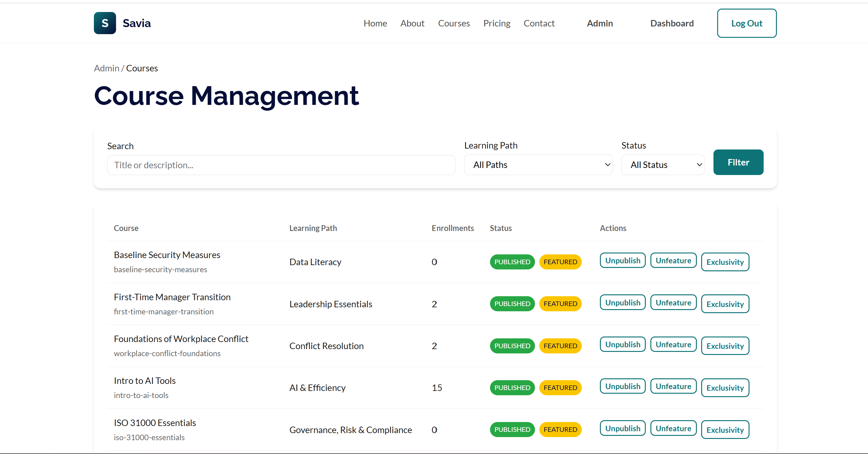
Task: Click Exclusivity for Baseline Security Measures
Action: 725,262
